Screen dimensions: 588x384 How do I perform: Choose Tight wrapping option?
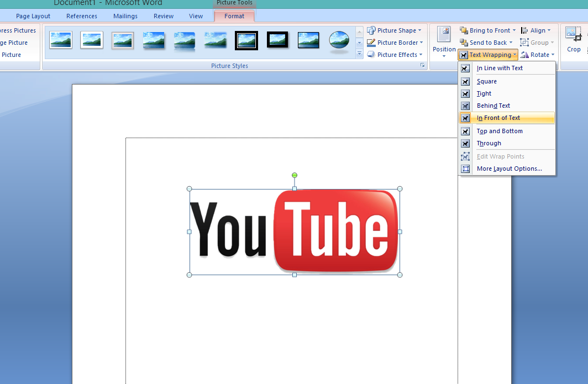click(507, 94)
